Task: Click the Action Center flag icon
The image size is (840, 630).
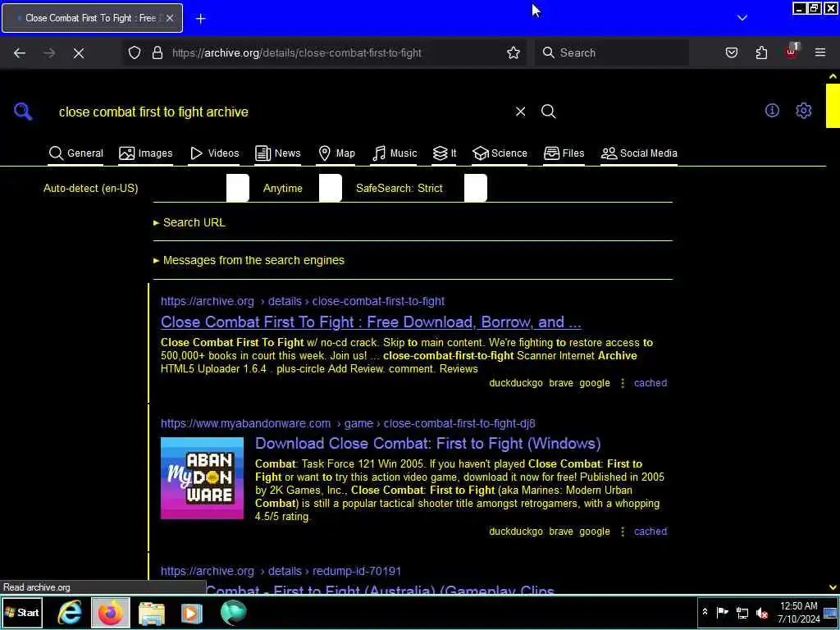Action: [722, 612]
